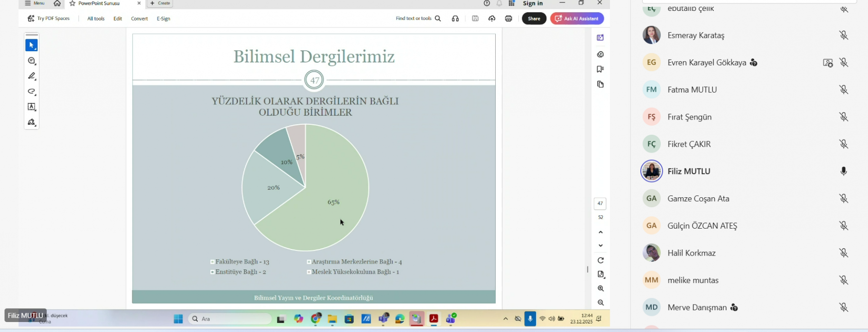Go to previous page with up chevron

(600, 232)
